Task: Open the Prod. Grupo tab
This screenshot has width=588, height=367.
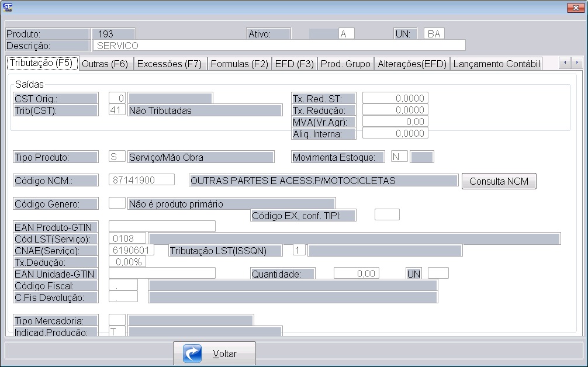Action: [345, 64]
